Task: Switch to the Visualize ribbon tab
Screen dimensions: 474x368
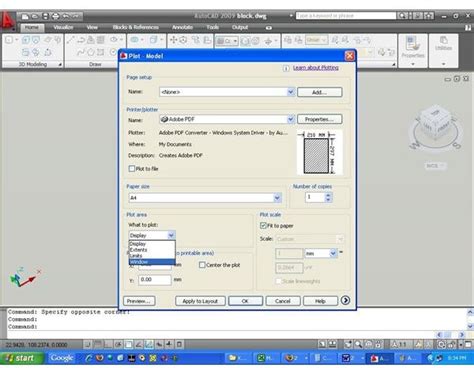Action: tap(63, 27)
